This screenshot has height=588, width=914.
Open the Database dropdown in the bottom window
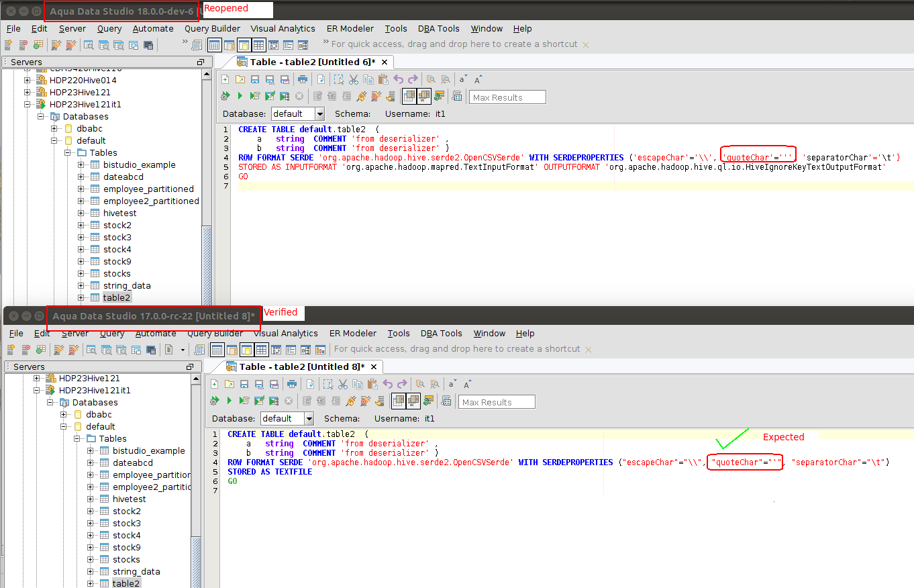tap(309, 418)
